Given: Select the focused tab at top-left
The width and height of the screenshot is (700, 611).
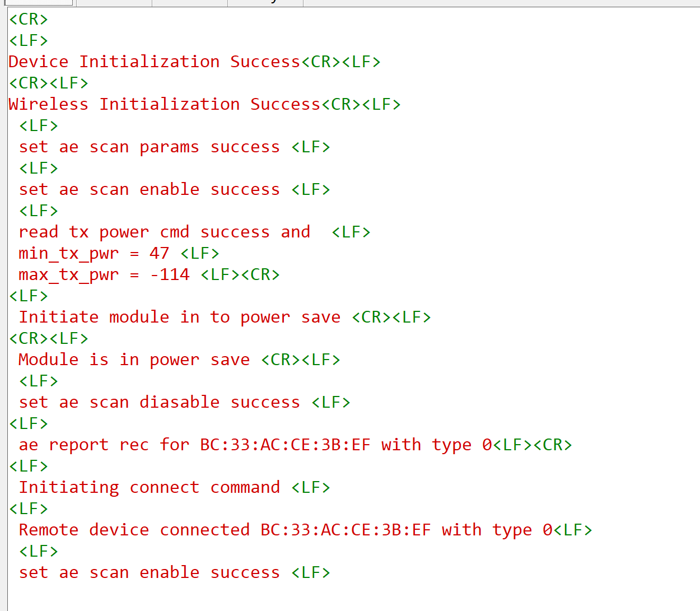Looking at the screenshot, I should [38, 3].
